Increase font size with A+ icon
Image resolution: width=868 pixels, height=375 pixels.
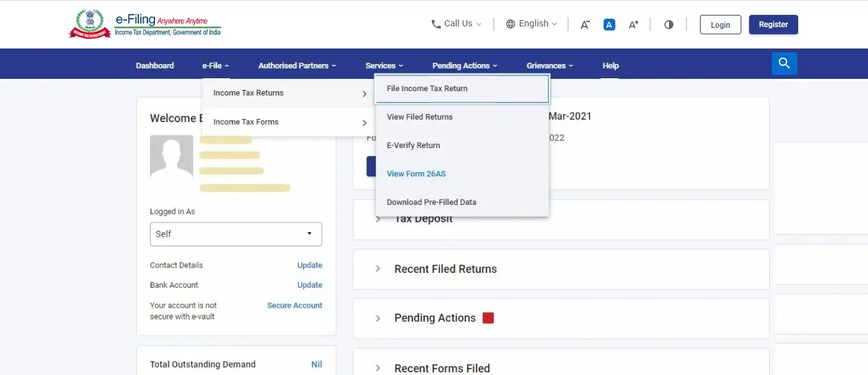coord(633,25)
